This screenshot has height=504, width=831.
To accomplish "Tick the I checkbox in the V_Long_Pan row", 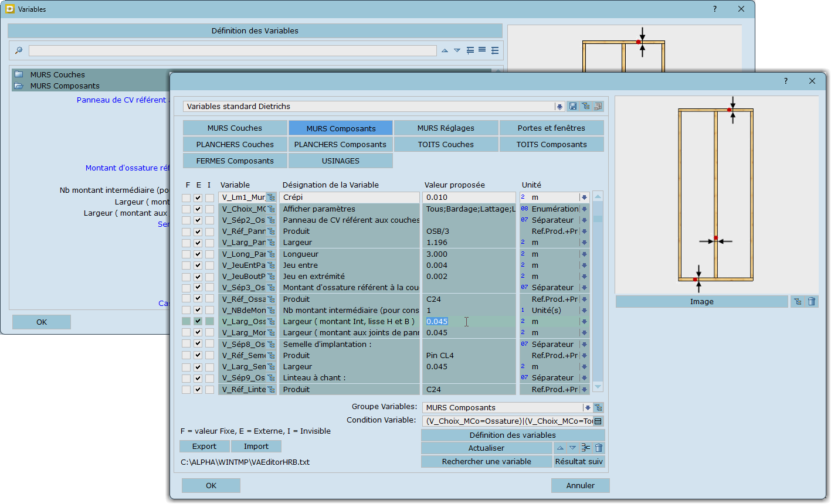I will [x=209, y=254].
